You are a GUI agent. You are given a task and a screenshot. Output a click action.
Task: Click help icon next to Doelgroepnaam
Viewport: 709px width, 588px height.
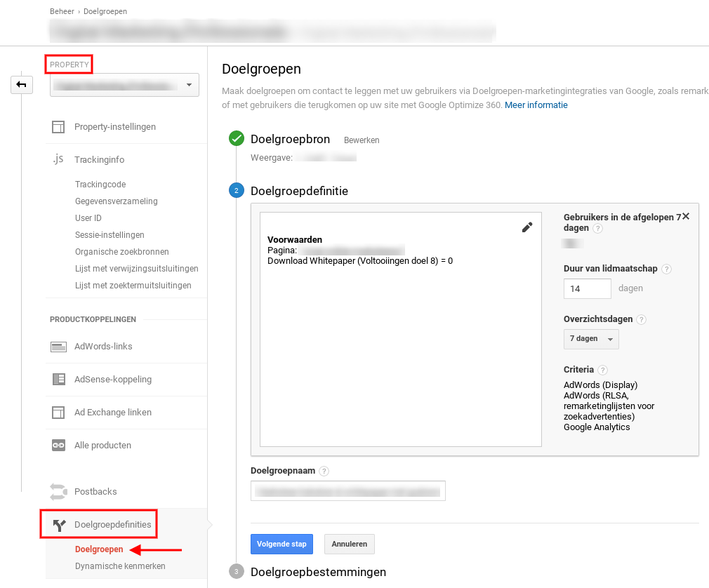pos(324,472)
